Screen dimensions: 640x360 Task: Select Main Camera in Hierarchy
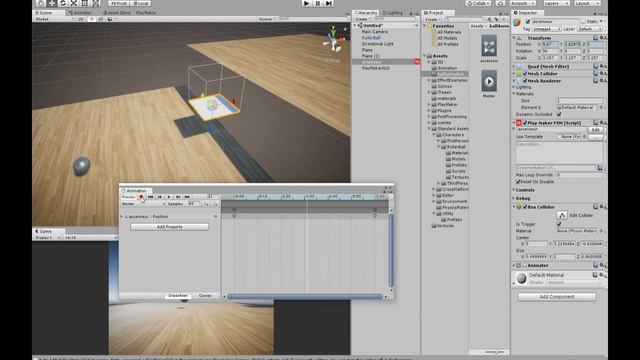[x=375, y=31]
